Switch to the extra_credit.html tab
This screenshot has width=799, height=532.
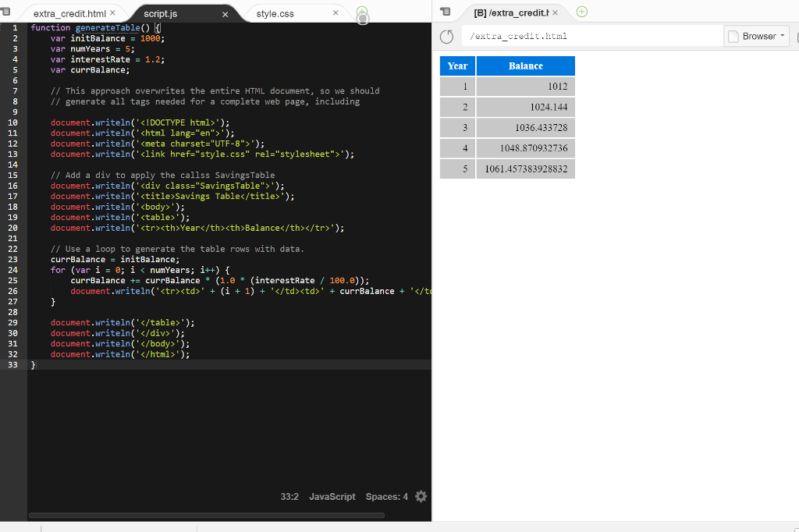pos(70,12)
